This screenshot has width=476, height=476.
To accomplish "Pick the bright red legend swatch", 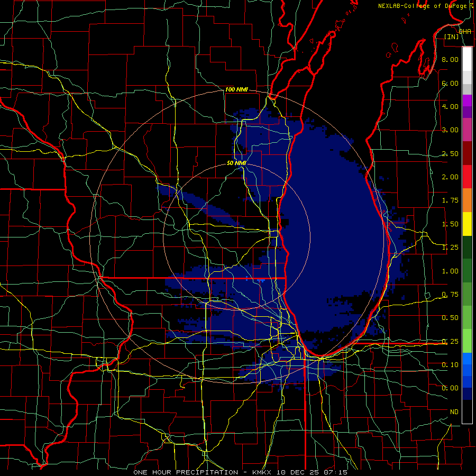I will 467,177.
